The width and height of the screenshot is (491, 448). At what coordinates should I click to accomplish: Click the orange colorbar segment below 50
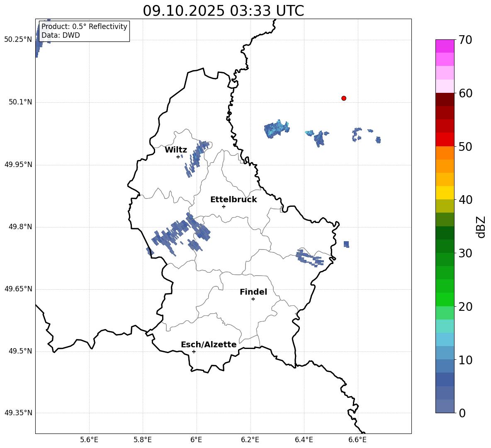coord(445,153)
